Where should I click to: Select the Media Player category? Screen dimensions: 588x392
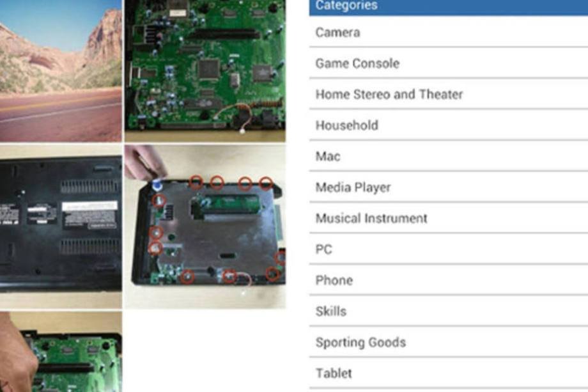click(x=449, y=187)
